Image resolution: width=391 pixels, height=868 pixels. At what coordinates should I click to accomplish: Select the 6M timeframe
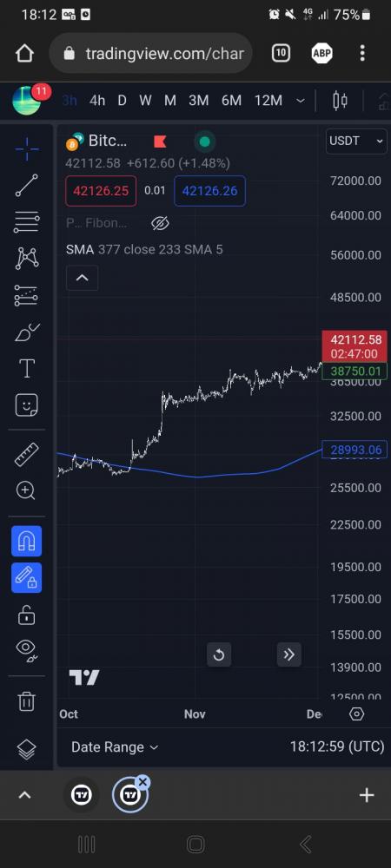(x=231, y=101)
